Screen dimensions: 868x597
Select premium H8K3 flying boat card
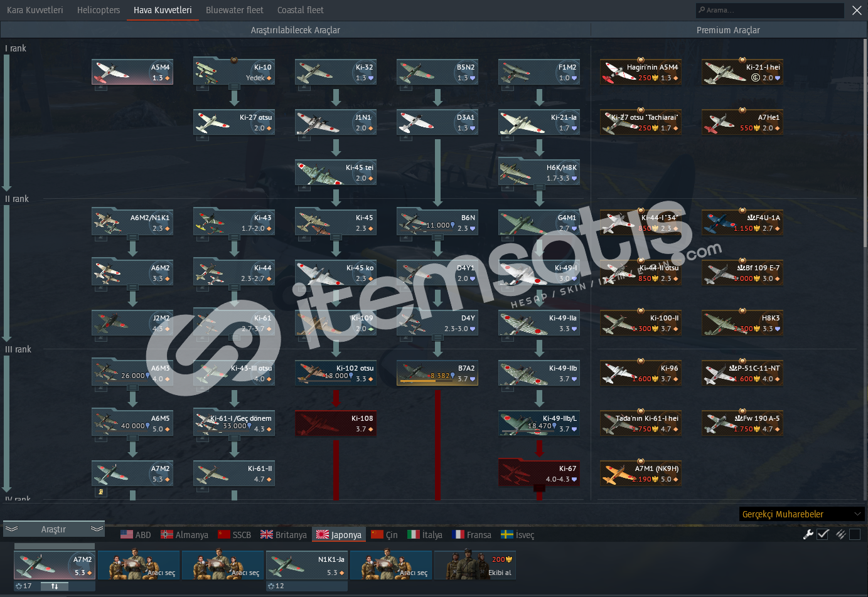pos(742,323)
